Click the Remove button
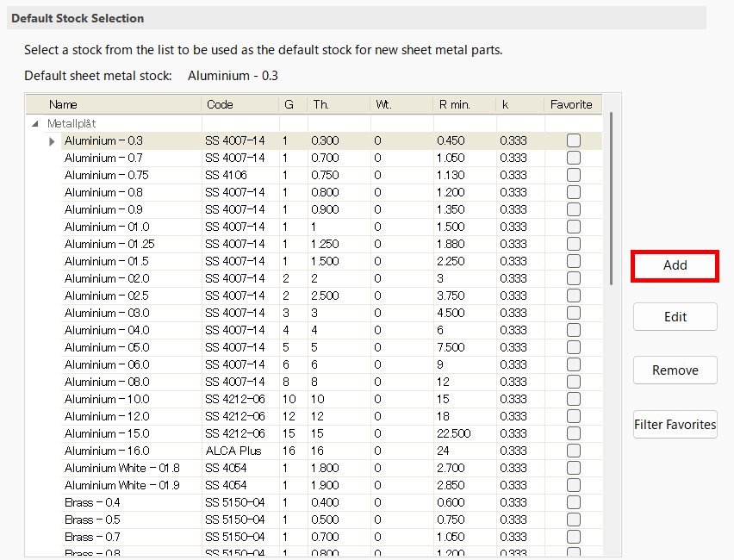Viewport: 734px width, 560px height. (x=675, y=370)
